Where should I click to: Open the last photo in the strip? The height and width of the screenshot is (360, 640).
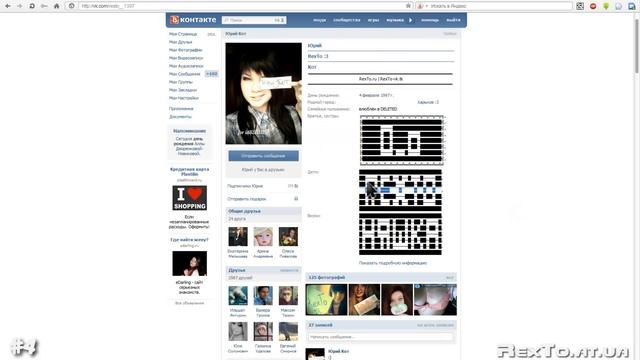coord(436,300)
